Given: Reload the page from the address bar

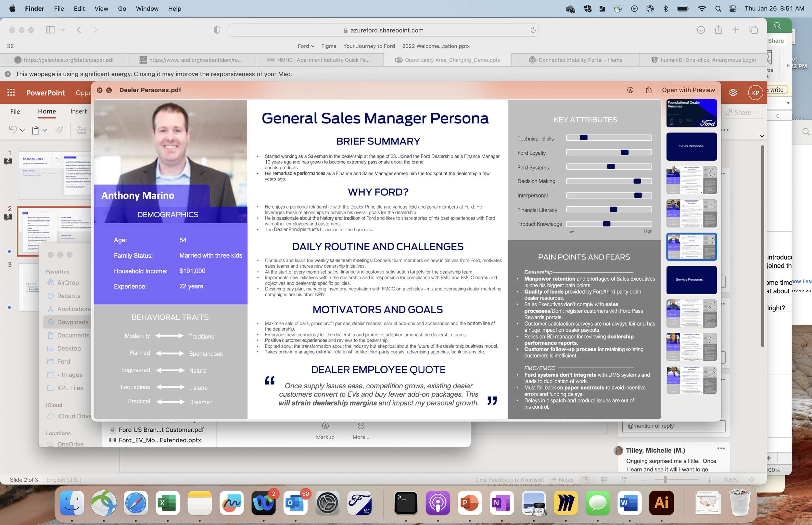Looking at the screenshot, I should [533, 30].
